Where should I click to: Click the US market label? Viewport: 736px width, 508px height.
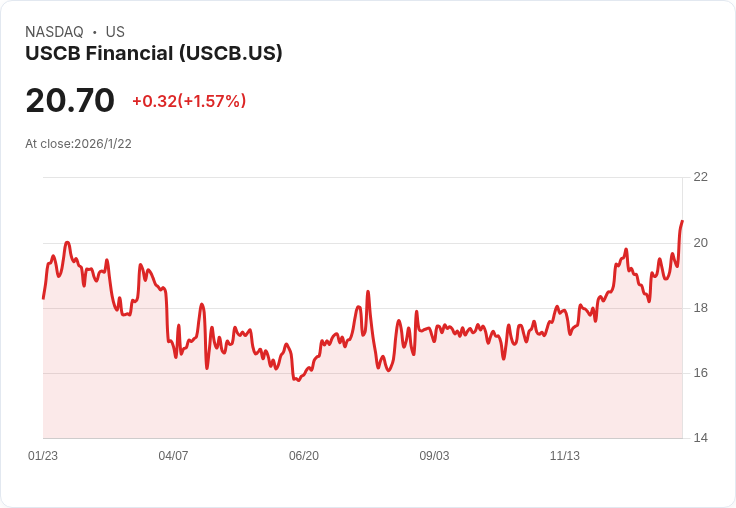(115, 32)
